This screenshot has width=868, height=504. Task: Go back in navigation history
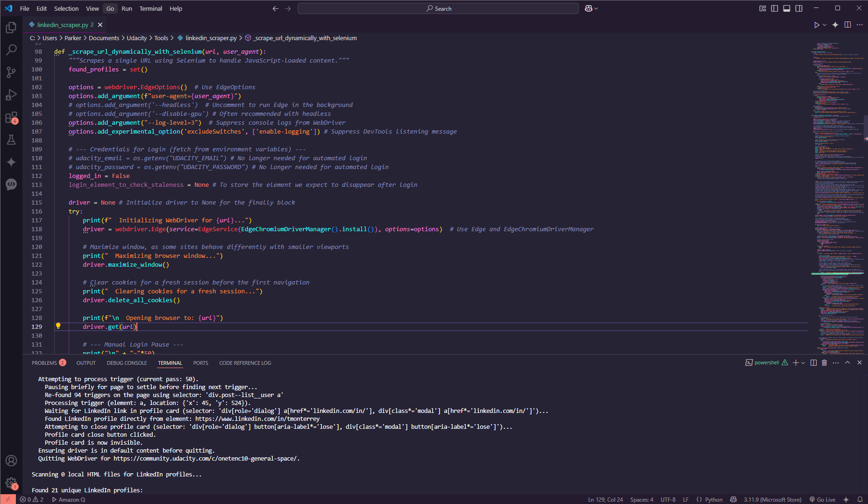click(276, 8)
